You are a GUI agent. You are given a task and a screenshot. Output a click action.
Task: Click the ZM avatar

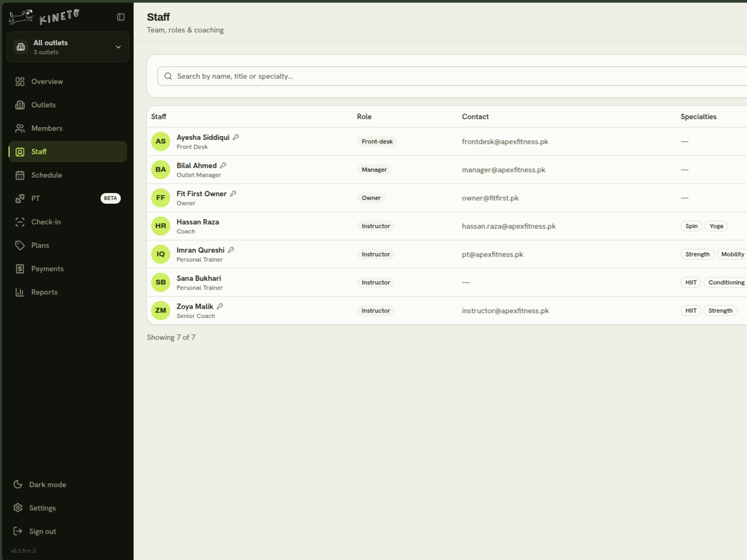[161, 310]
